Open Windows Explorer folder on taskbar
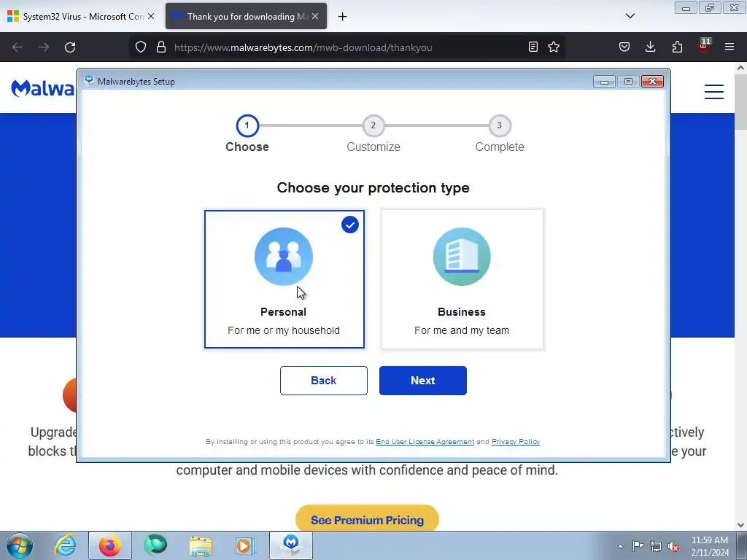Screen dimensions: 747x560 (201, 545)
